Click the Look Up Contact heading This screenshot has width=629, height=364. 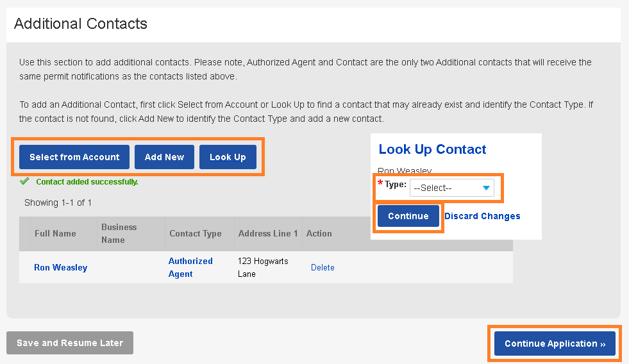coord(432,149)
